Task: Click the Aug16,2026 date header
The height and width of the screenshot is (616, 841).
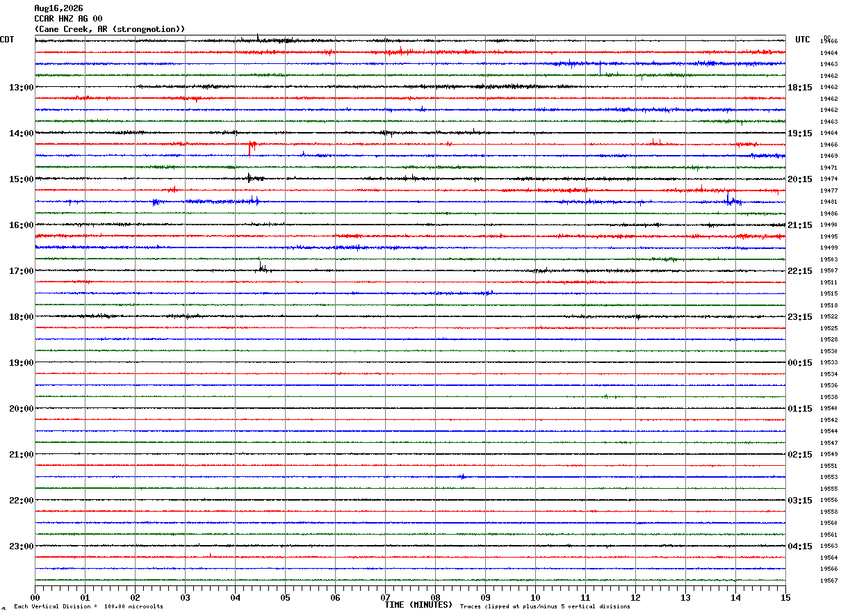Action: 58,8
